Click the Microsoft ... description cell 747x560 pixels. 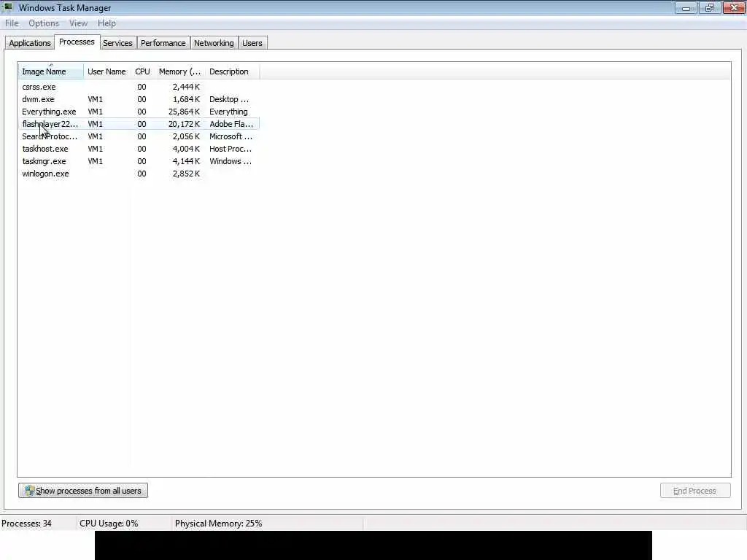tap(231, 136)
